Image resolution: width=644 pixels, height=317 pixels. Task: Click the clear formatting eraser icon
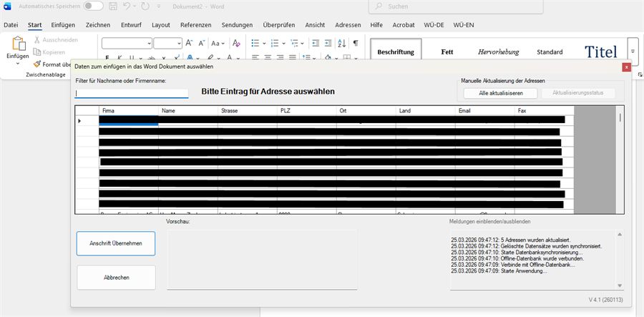point(236,43)
